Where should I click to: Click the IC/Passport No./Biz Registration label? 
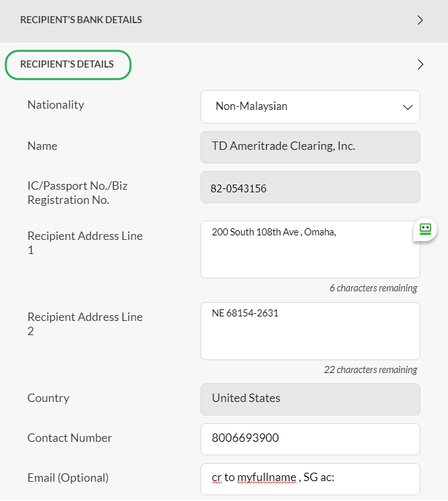[77, 193]
